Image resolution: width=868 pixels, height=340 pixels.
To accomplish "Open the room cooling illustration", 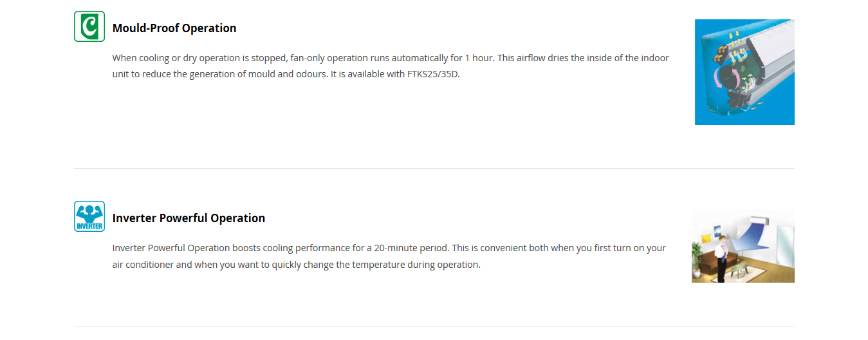I will click(743, 246).
